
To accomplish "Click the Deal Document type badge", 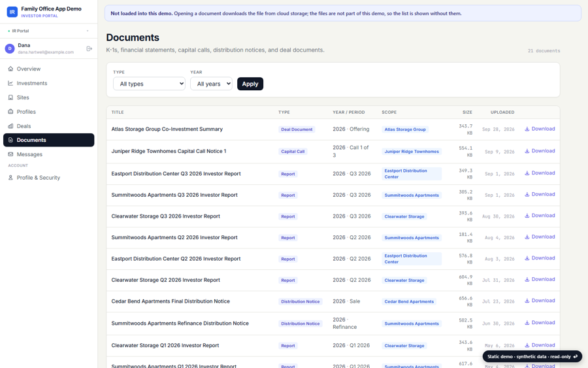I will point(297,129).
